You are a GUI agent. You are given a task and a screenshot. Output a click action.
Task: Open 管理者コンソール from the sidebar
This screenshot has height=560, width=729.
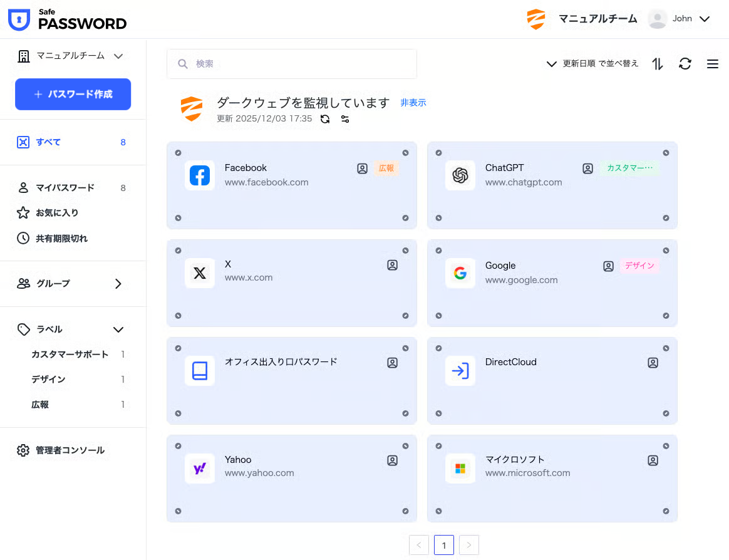tap(70, 450)
